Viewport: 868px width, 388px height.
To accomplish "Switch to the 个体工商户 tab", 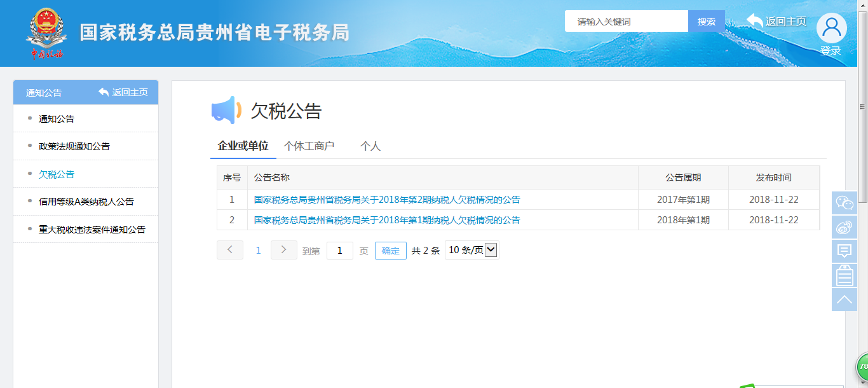I will point(309,146).
